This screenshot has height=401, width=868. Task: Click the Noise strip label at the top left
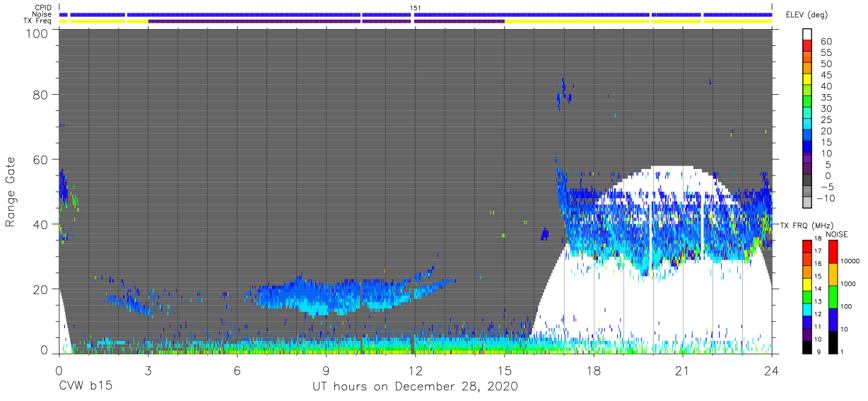42,14
